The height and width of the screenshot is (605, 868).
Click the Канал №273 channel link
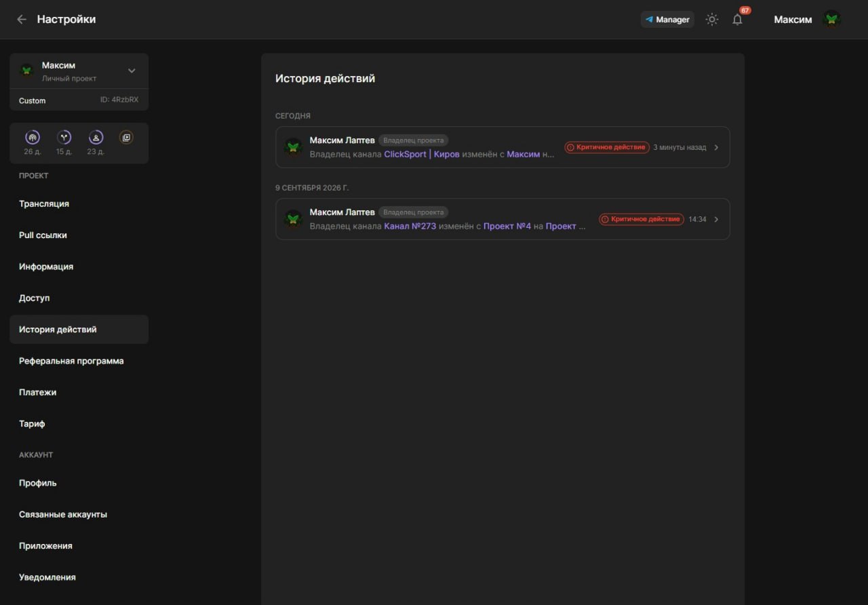[x=410, y=226]
